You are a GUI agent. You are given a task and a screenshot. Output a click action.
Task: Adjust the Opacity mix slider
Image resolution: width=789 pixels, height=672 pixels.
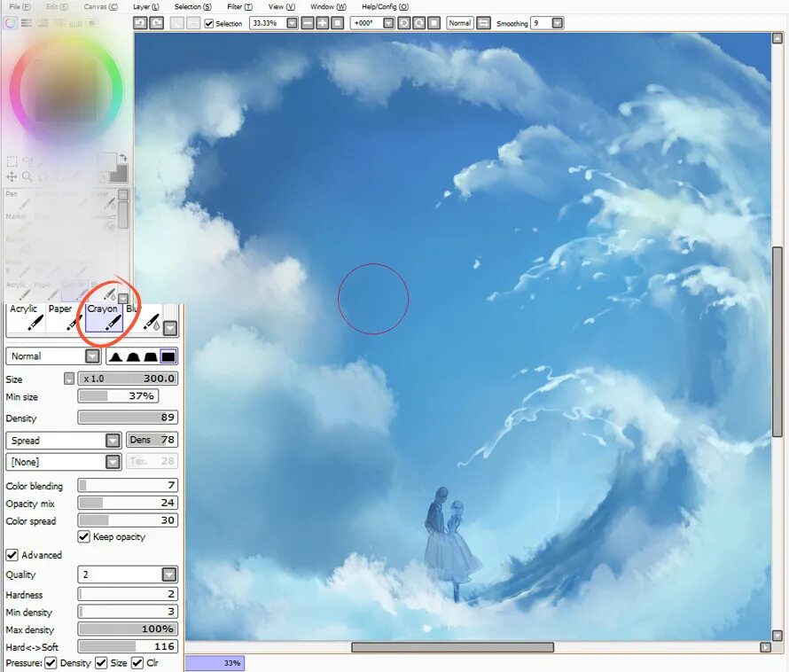click(x=128, y=503)
